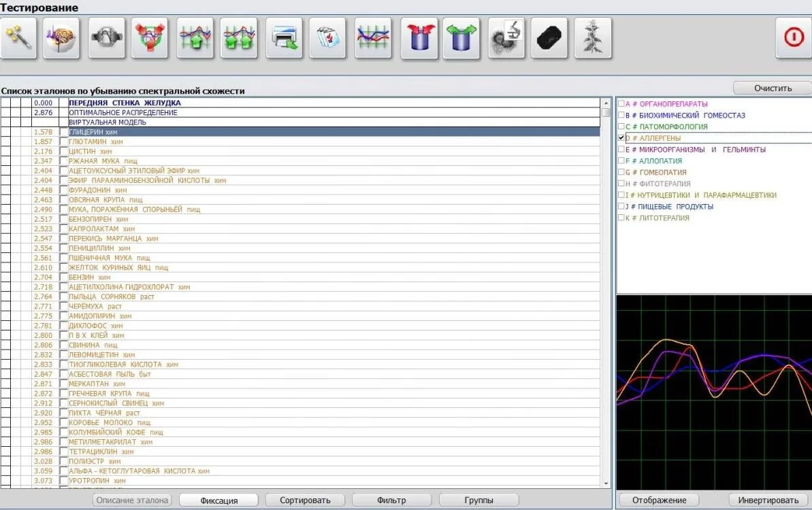Click the magic wand toolbar icon
Viewport: 812px width, 510px height.
click(x=19, y=38)
